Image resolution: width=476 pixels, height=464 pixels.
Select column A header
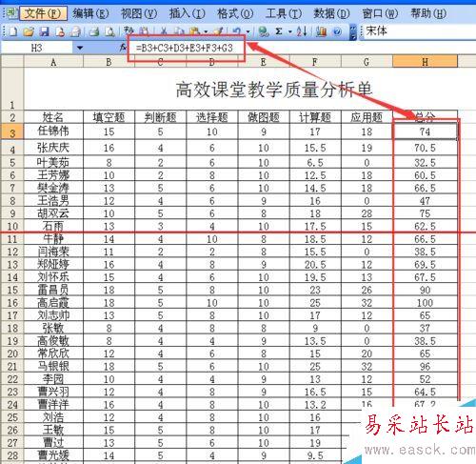pos(53,62)
